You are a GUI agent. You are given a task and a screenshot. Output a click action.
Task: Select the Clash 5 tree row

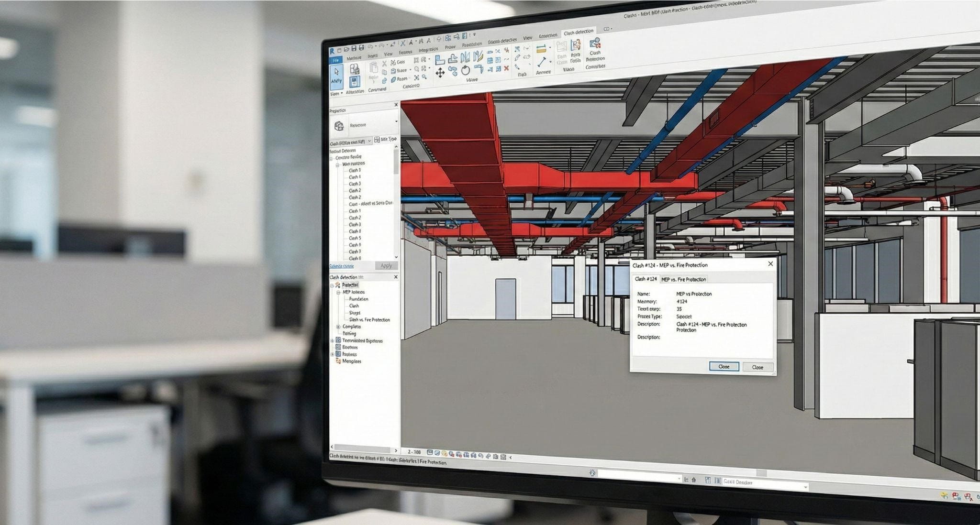point(355,238)
